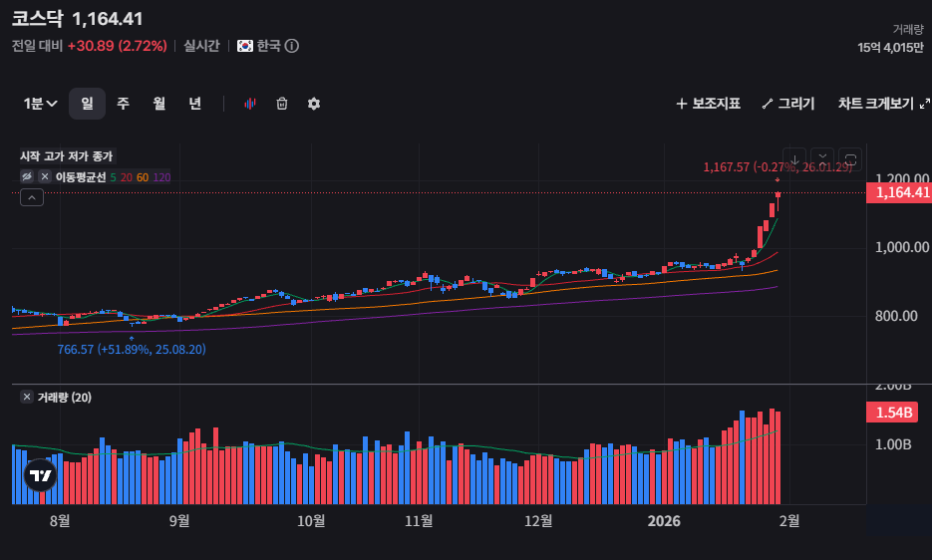
Task: Click the 11월 time axis label
Action: coord(419,521)
